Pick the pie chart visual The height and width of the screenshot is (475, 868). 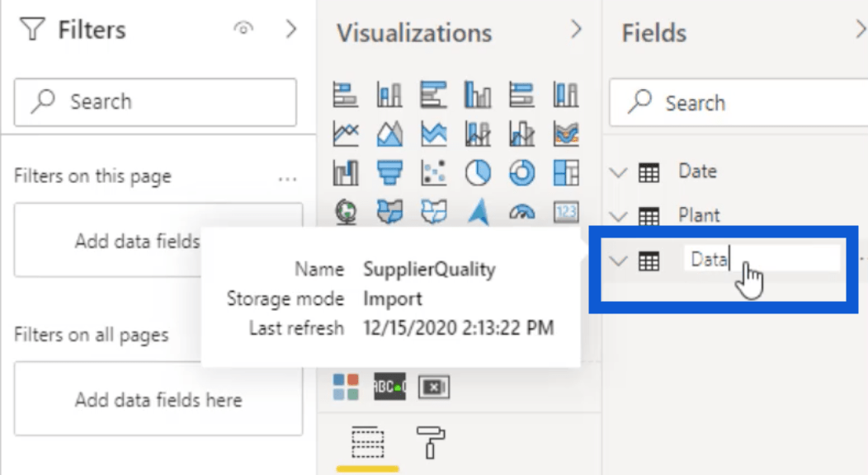(x=478, y=173)
